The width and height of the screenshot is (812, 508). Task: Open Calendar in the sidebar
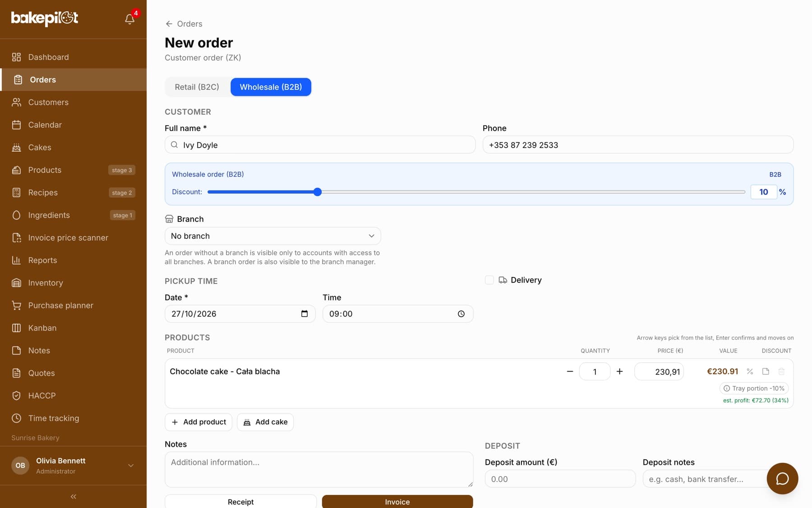pos(73,125)
